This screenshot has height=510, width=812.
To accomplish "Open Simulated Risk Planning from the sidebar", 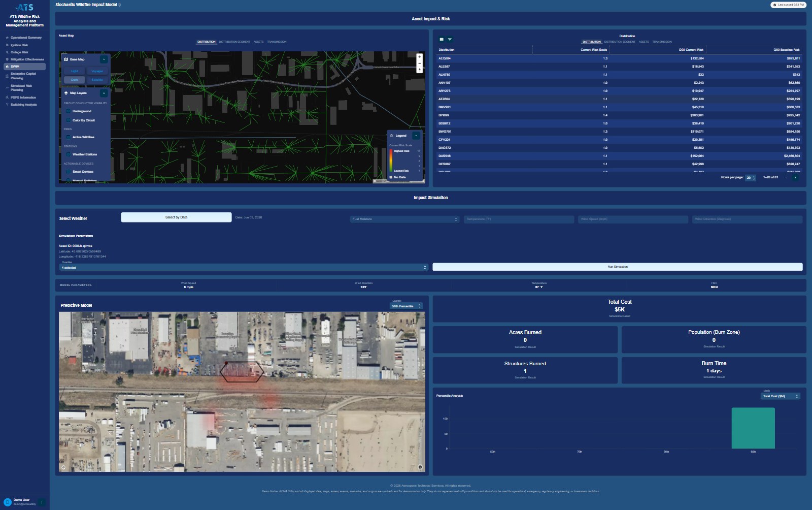I will coord(21,88).
